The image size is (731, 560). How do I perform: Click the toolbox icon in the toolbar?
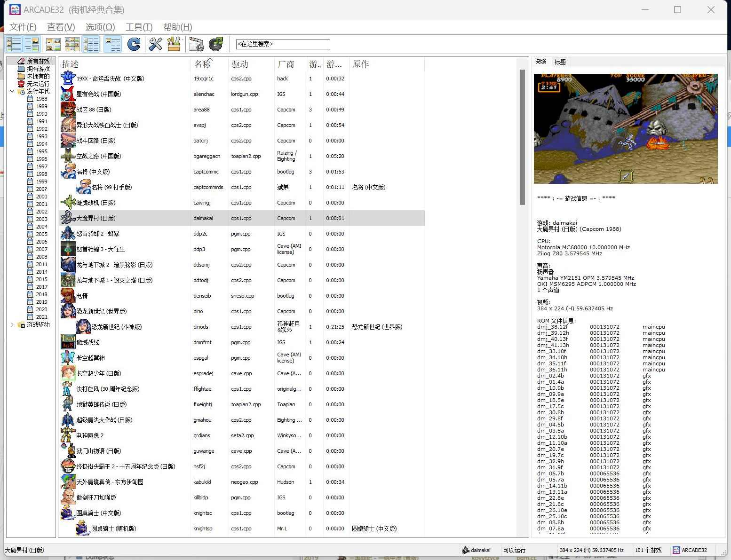click(174, 44)
